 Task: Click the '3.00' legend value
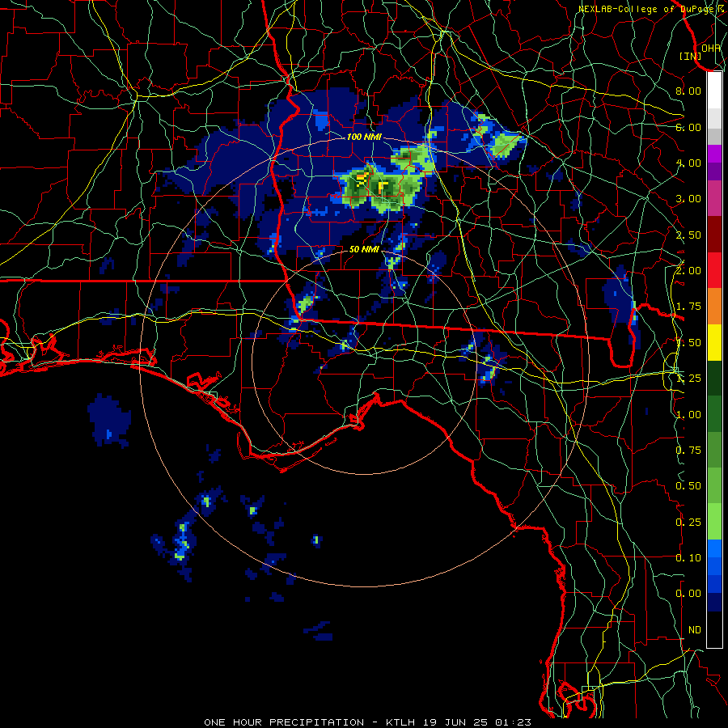pyautogui.click(x=688, y=199)
